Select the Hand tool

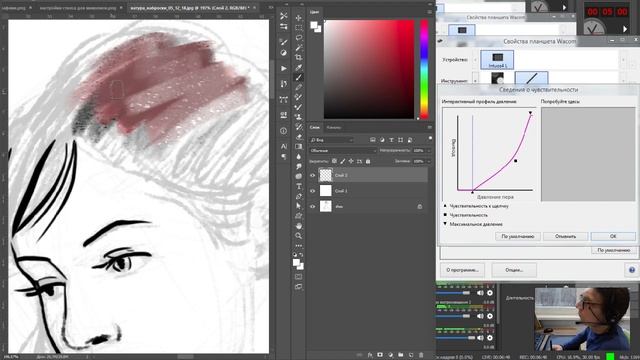point(299,226)
